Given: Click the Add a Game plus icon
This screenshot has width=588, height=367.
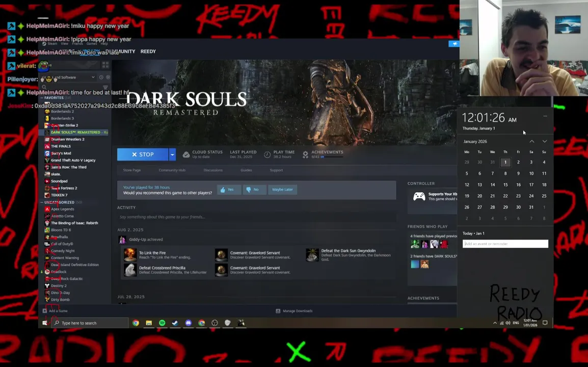Looking at the screenshot, I should coord(45,311).
